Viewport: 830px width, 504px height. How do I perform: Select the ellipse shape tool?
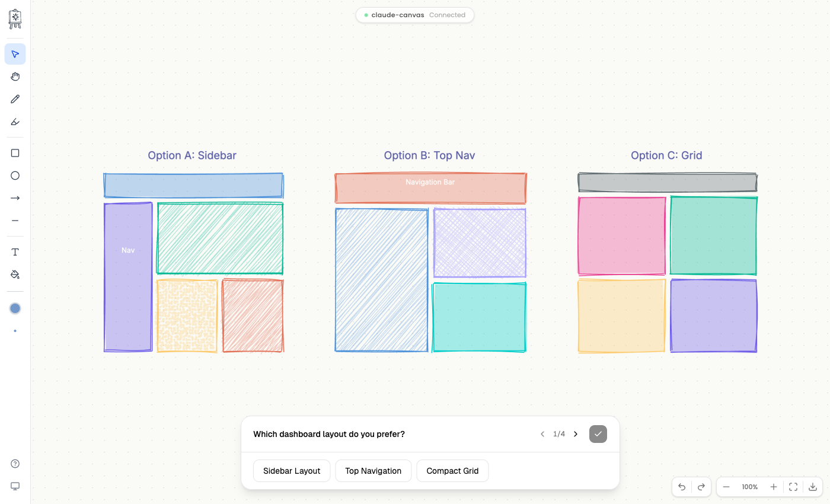click(x=15, y=175)
